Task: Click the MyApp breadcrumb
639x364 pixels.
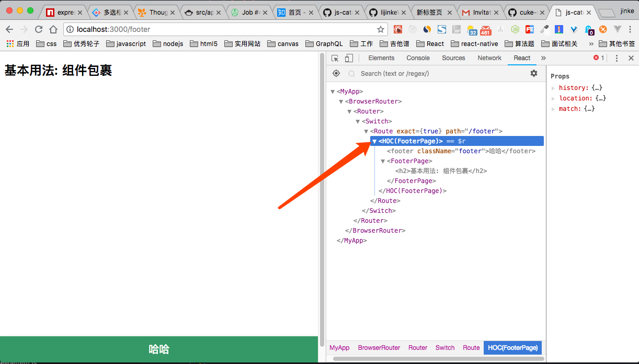Action: (x=339, y=348)
